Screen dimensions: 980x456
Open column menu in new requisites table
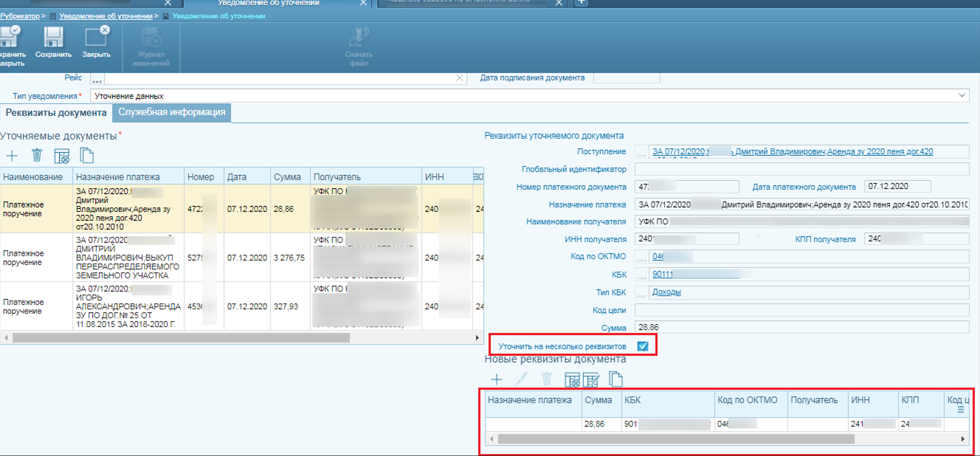[960, 410]
